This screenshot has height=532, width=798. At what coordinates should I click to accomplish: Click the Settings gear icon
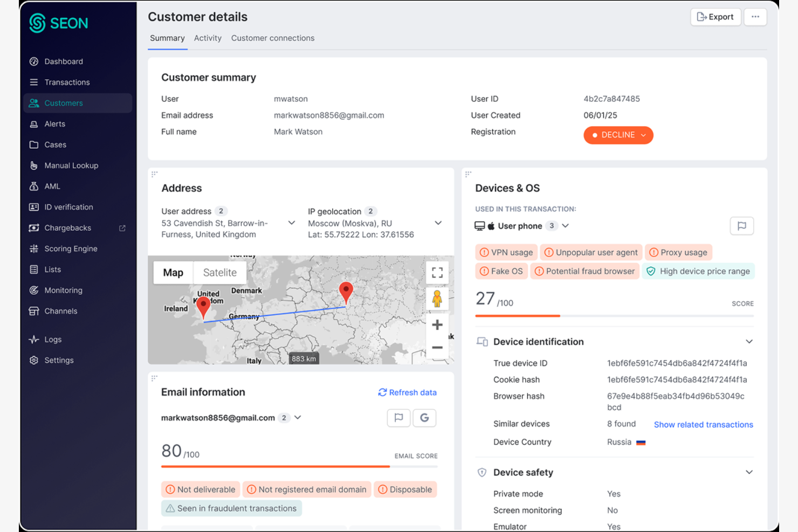34,361
